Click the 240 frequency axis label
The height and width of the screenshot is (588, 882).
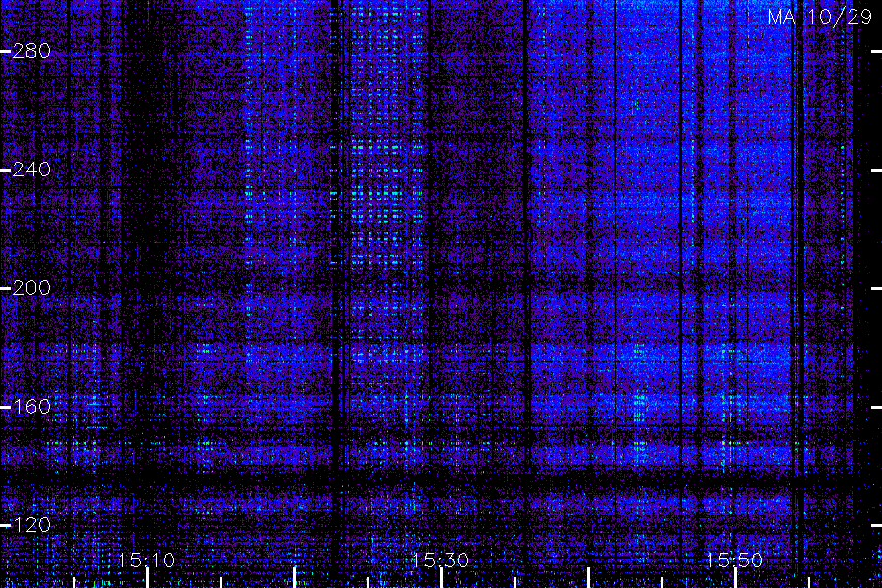pyautogui.click(x=31, y=170)
